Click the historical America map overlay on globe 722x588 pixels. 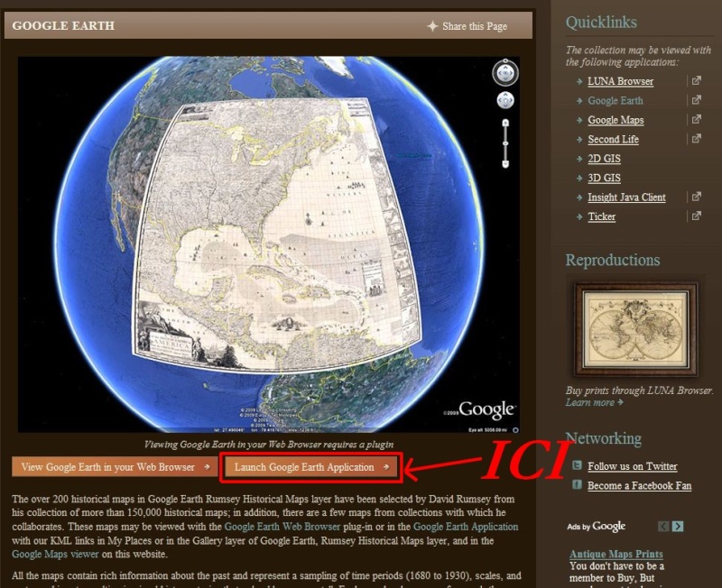(x=276, y=234)
